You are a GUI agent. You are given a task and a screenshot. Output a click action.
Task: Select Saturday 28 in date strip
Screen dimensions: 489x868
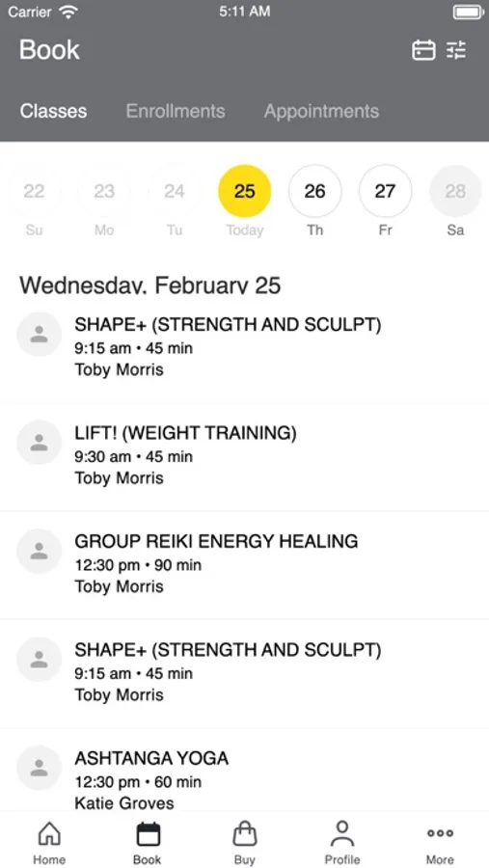pos(456,192)
